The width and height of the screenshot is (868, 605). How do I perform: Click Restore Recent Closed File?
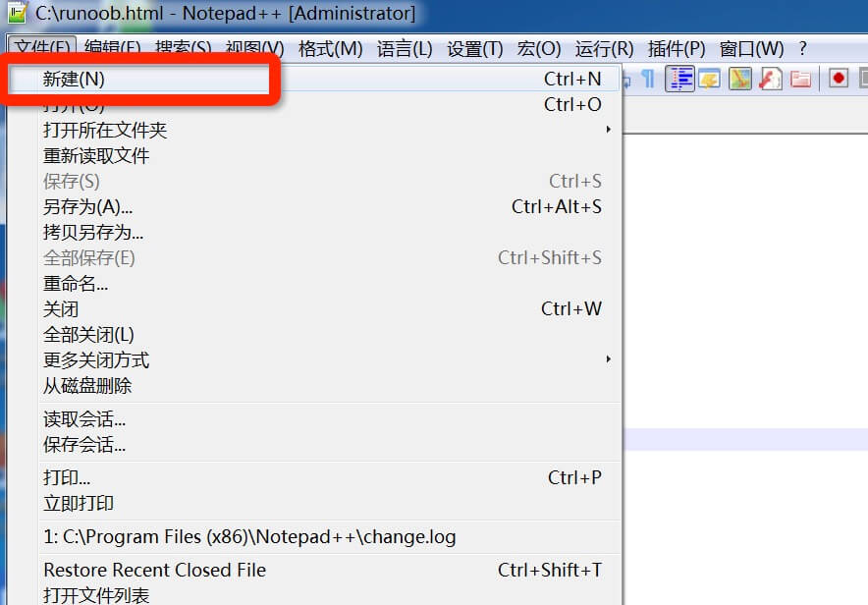154,570
